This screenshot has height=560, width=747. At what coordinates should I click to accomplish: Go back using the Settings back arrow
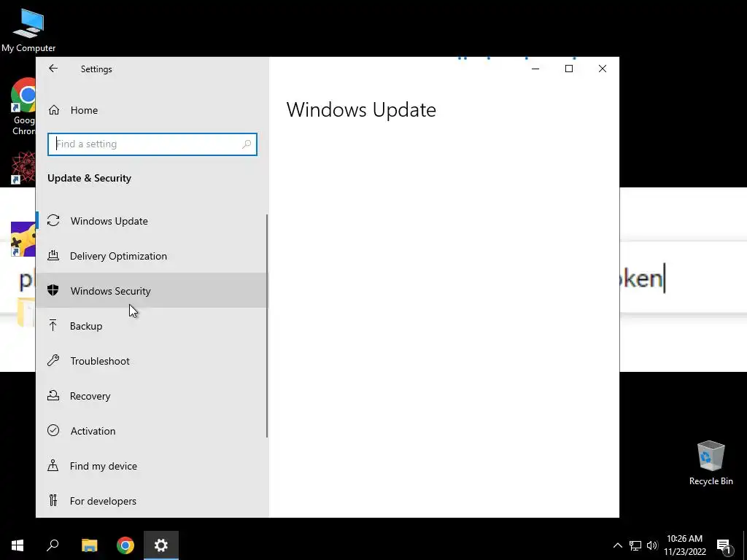pos(53,69)
